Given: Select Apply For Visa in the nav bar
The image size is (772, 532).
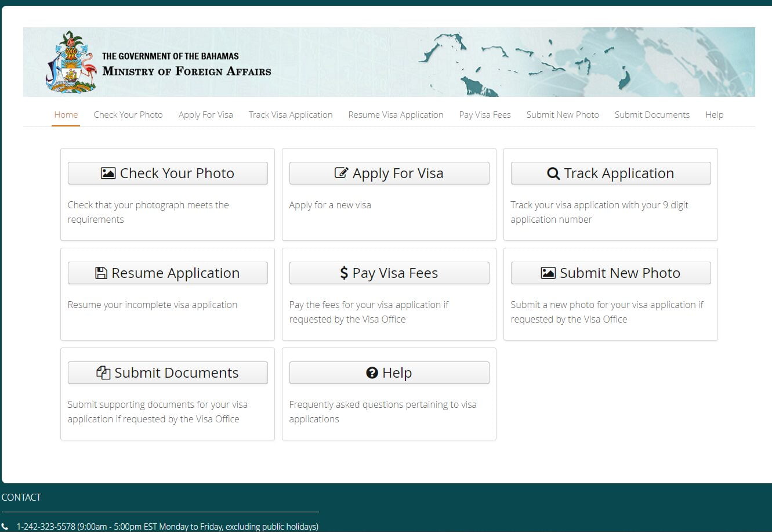Looking at the screenshot, I should tap(205, 115).
